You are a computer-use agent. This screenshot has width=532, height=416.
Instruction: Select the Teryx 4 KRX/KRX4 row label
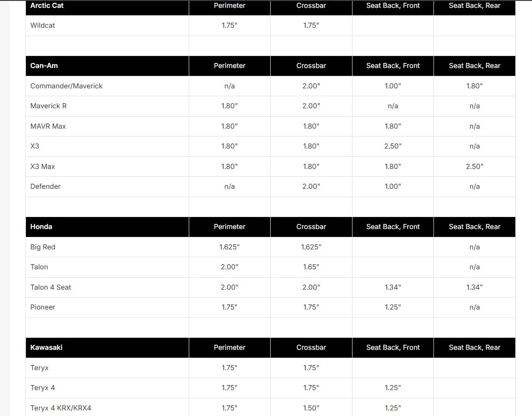click(61, 408)
